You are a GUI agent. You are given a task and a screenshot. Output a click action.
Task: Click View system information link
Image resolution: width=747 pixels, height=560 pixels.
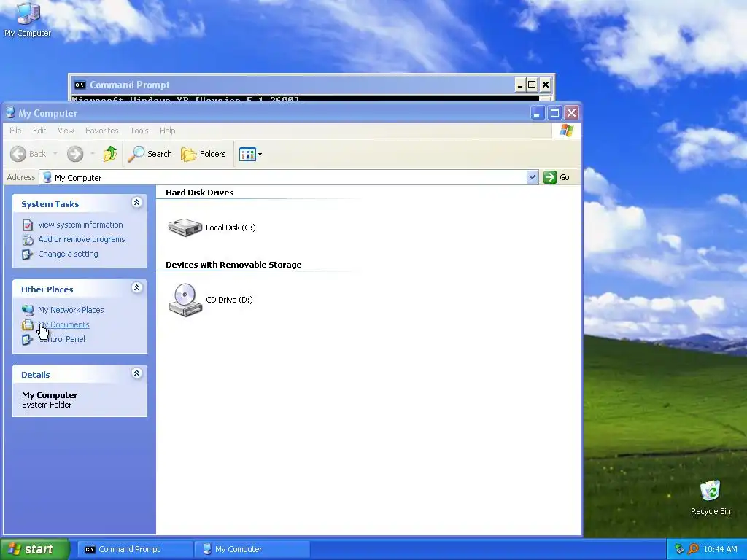80,225
